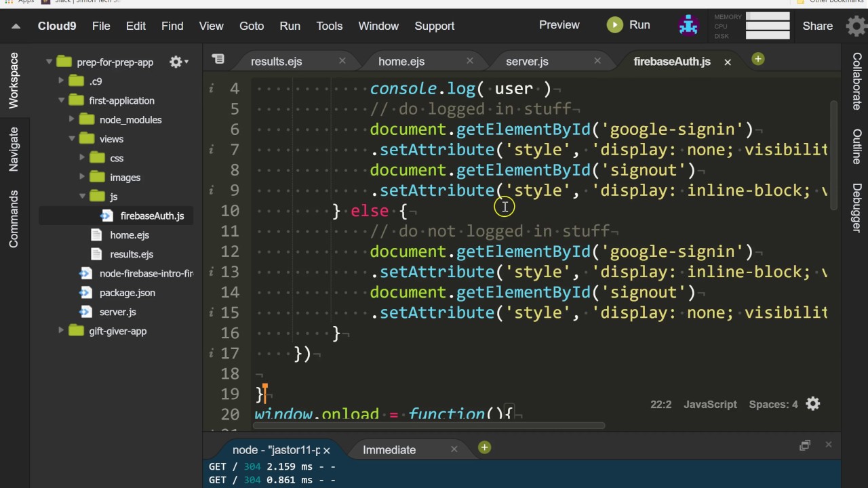Add new editor tab with plus icon
This screenshot has width=868, height=488.
(x=757, y=59)
